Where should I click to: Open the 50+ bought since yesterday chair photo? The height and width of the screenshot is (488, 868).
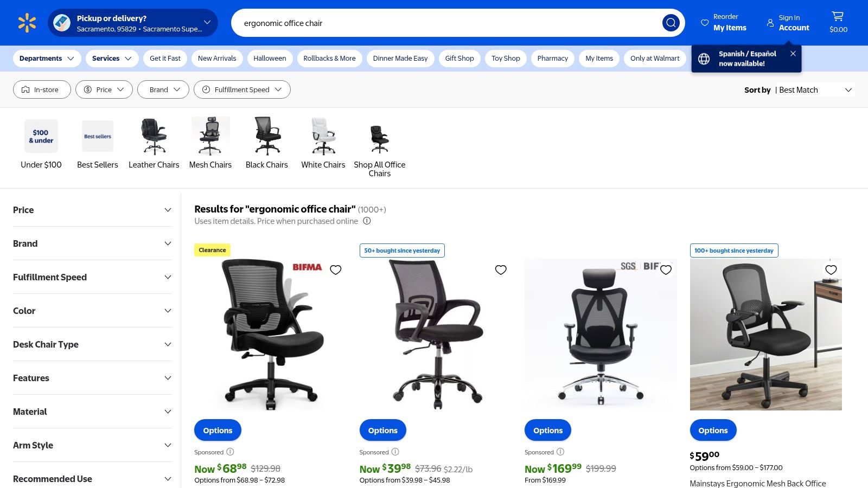(436, 335)
